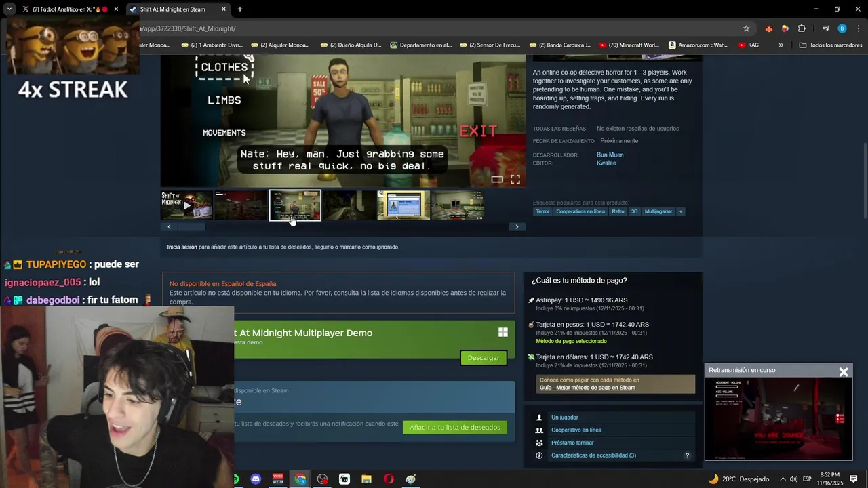Click Añadir a tu lista de deseados
The width and height of the screenshot is (868, 488).
pos(455,428)
